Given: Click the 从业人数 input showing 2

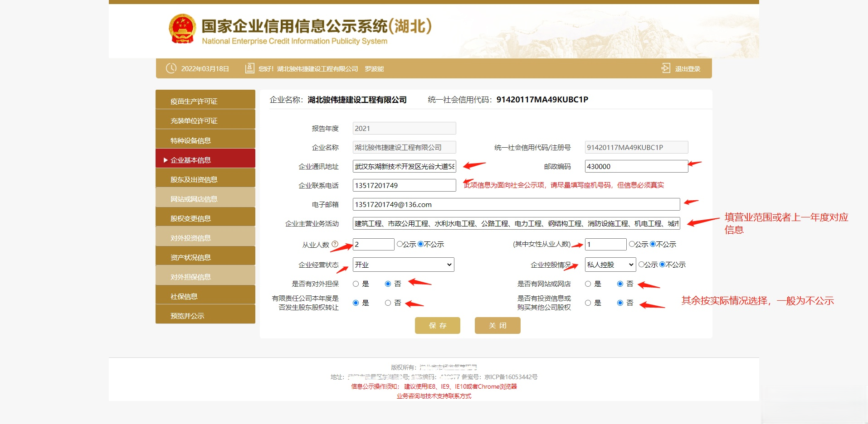Looking at the screenshot, I should point(374,244).
